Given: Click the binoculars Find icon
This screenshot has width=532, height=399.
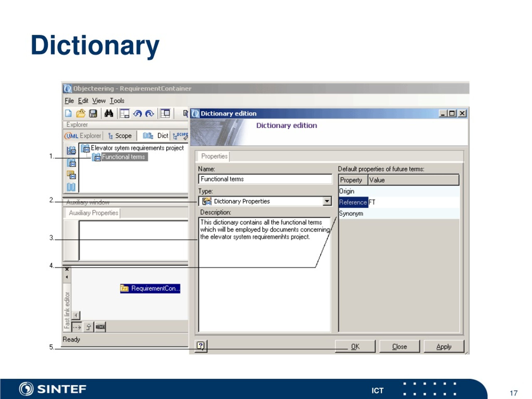Looking at the screenshot, I should [x=109, y=113].
